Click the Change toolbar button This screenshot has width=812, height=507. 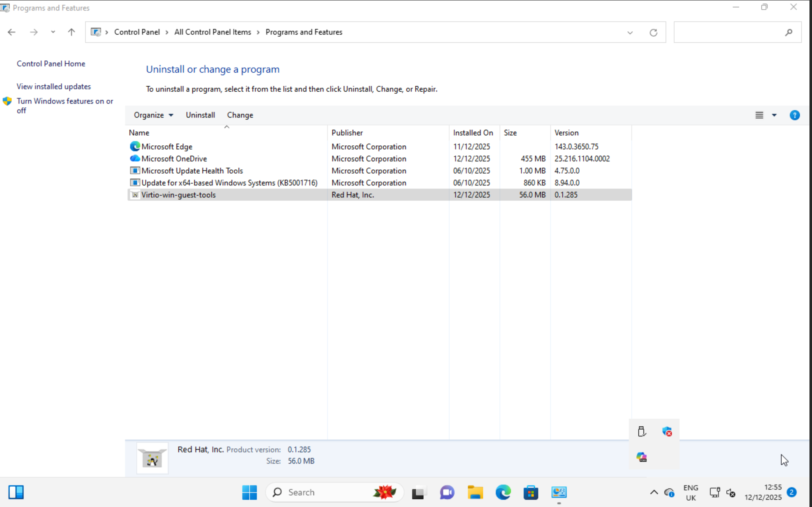(x=240, y=115)
